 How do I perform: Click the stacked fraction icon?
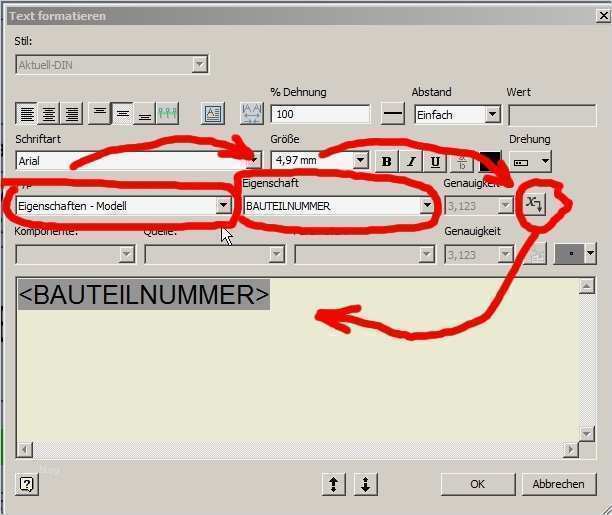(462, 161)
